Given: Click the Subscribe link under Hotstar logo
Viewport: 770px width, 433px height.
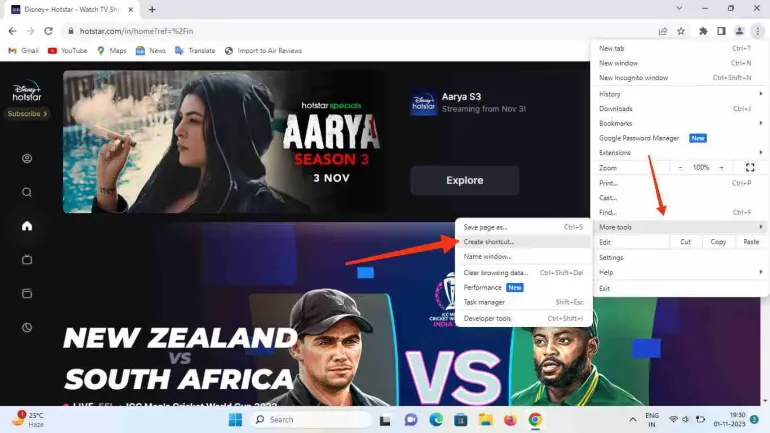Looking at the screenshot, I should (27, 114).
